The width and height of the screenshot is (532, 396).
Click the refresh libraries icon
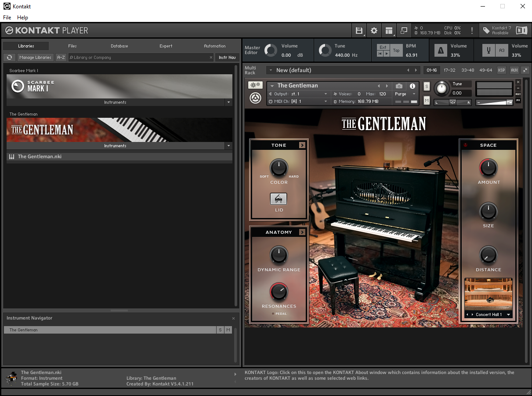click(9, 57)
